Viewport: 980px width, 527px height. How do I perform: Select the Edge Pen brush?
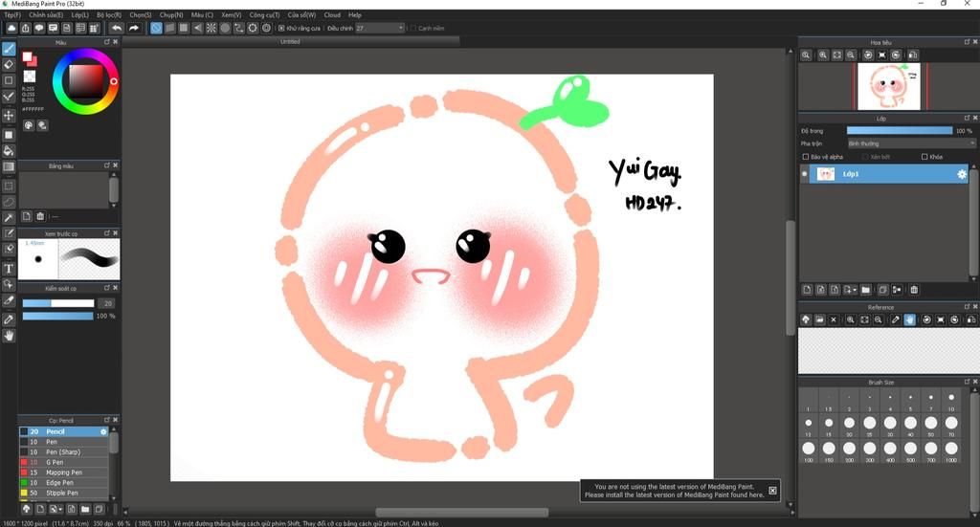64,483
